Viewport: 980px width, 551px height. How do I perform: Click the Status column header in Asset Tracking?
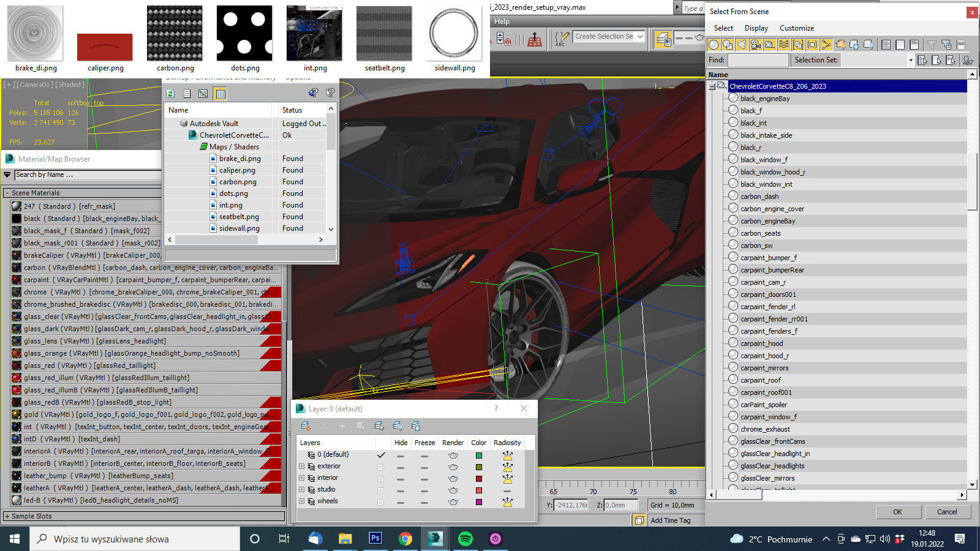pos(301,110)
